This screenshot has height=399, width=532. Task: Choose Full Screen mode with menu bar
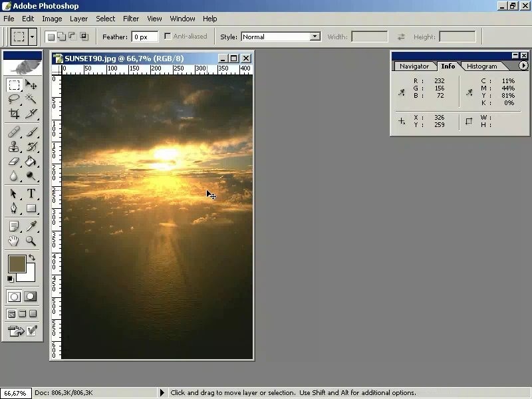tap(23, 314)
